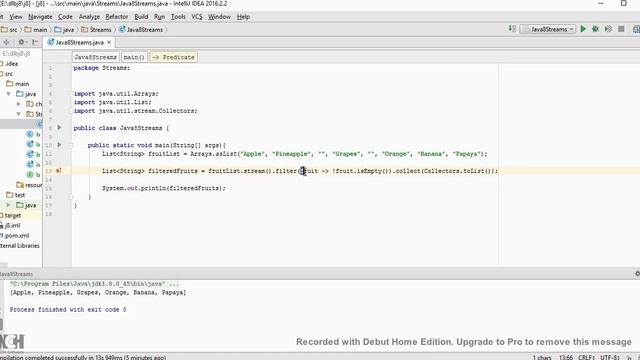The width and height of the screenshot is (640, 360).
Task: Click System.out.println line in editor
Action: (164, 188)
